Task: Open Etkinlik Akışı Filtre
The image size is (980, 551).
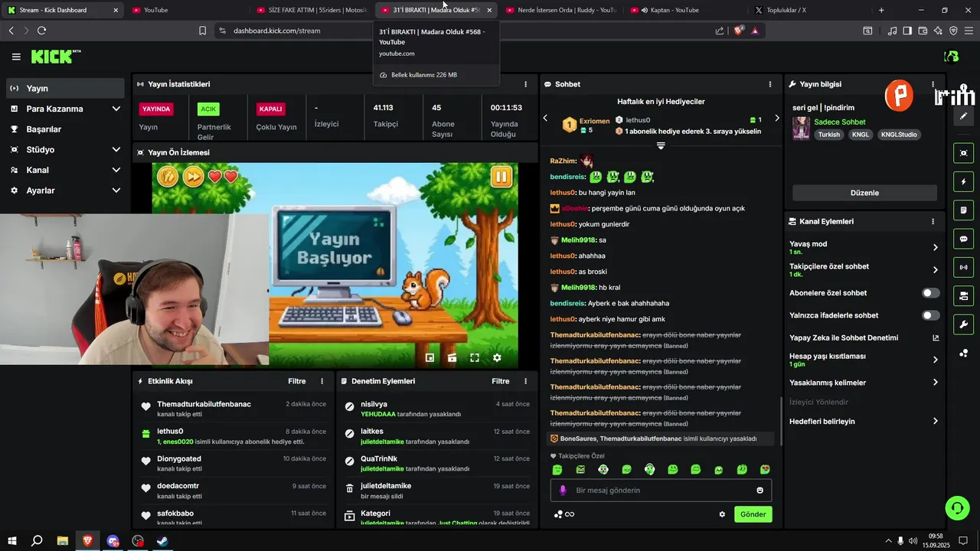Action: click(x=297, y=381)
